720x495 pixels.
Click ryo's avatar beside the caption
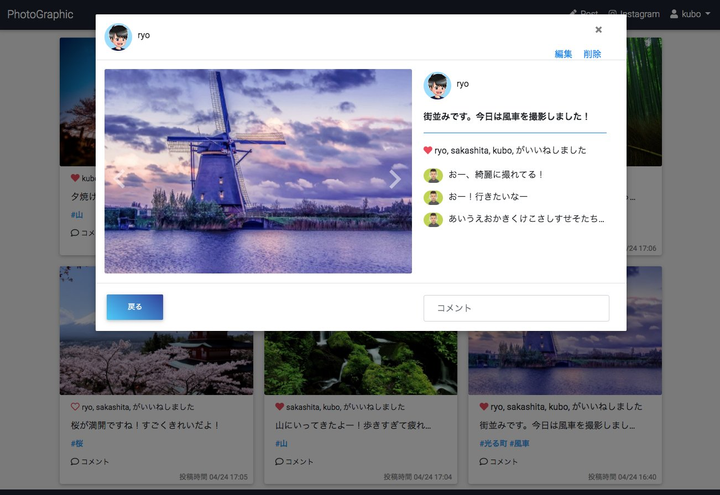point(437,85)
